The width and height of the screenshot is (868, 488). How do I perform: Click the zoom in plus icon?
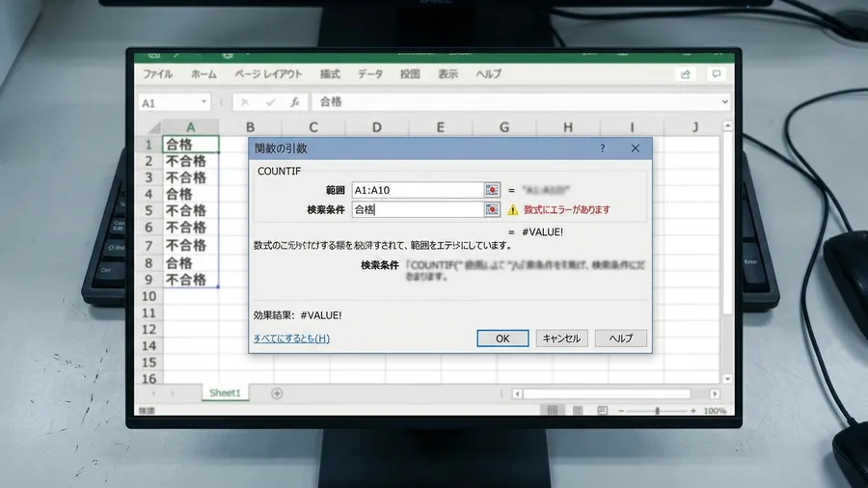(x=693, y=411)
